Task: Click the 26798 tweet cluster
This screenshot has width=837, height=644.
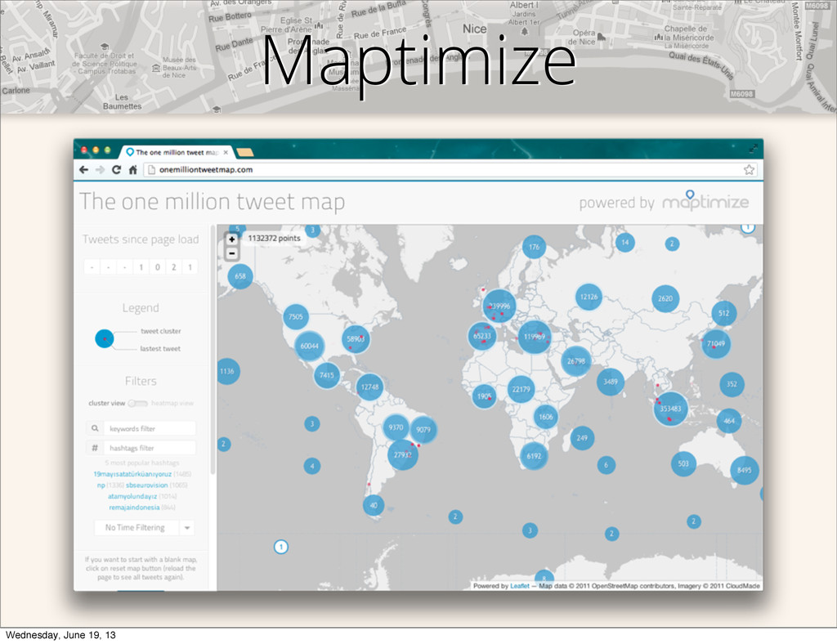Action: 576,361
